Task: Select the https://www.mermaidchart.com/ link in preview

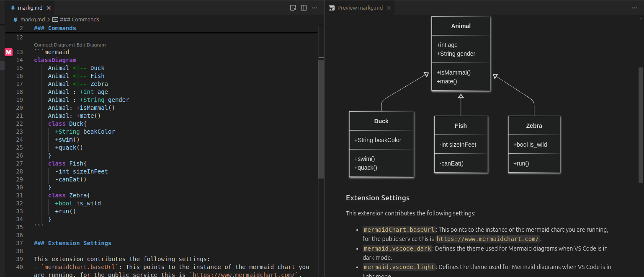Action: point(488,238)
